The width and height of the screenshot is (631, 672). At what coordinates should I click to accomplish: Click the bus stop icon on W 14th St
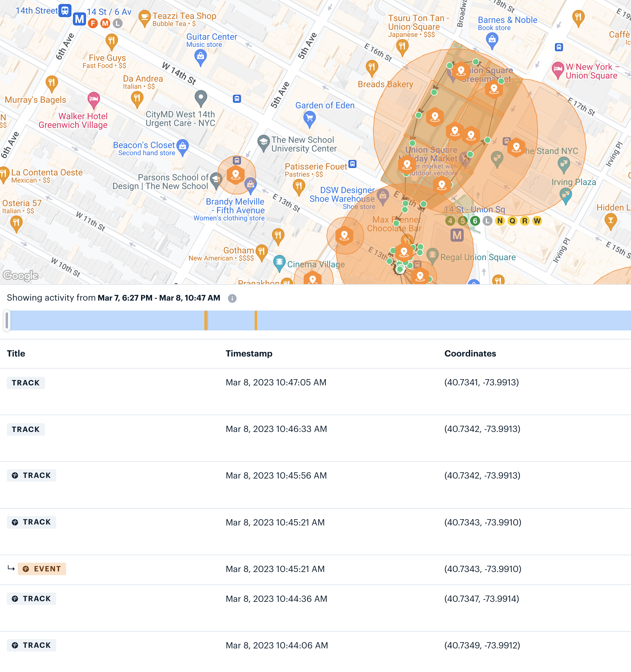(237, 99)
